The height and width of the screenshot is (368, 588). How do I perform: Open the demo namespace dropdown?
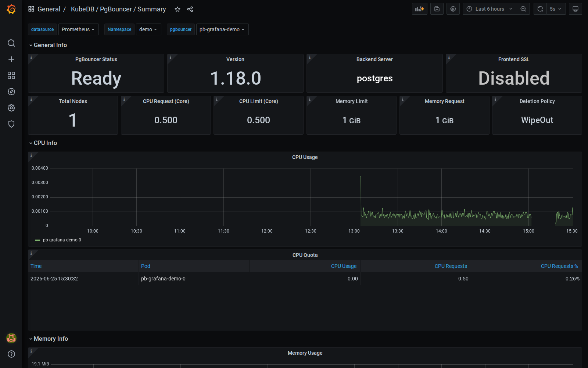tap(148, 29)
